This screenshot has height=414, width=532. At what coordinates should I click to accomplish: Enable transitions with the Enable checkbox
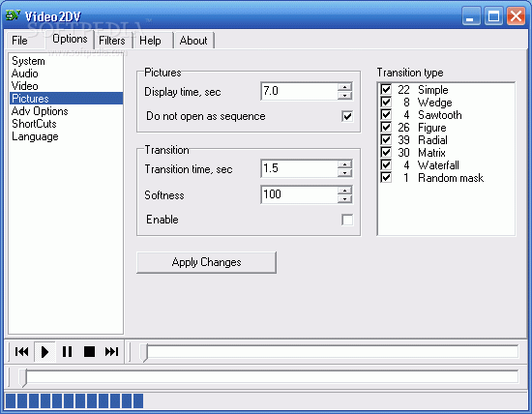pyautogui.click(x=347, y=220)
